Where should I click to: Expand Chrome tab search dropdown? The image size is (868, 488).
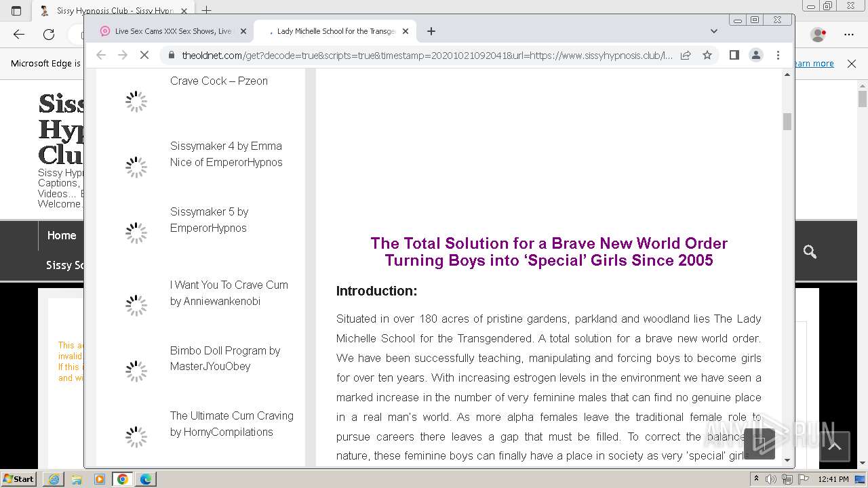click(714, 31)
